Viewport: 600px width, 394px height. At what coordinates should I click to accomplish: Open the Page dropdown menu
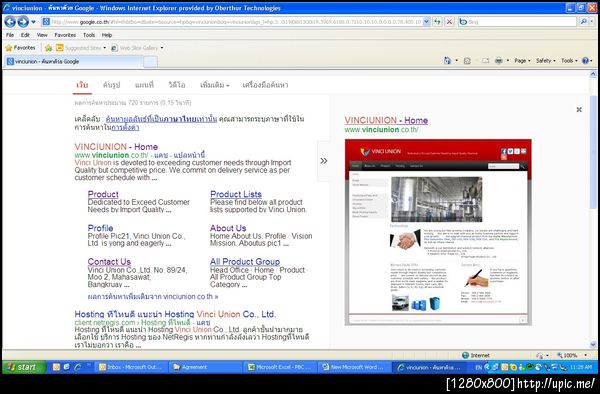point(522,60)
